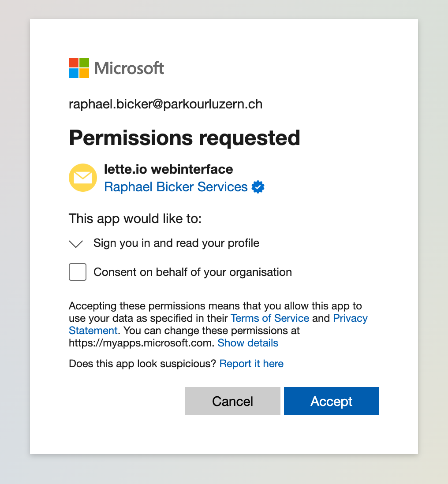Viewport: 448px width, 484px height.
Task: Accept the requested permissions
Action: 332,401
